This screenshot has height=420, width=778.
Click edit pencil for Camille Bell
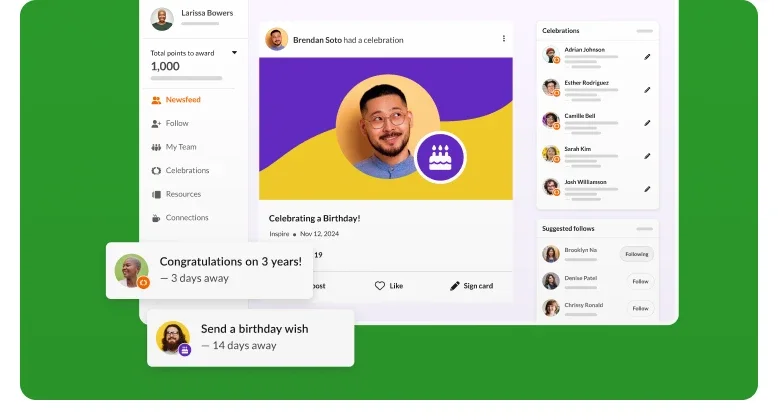[x=647, y=122]
